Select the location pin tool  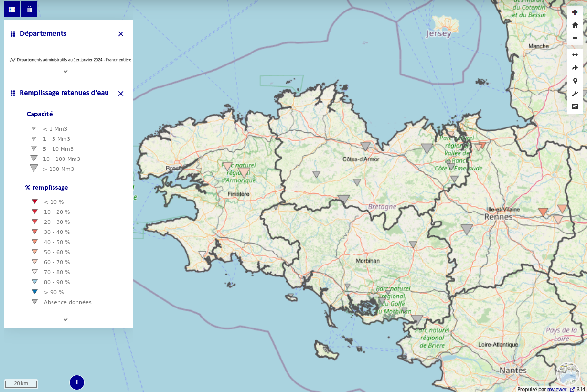click(575, 81)
